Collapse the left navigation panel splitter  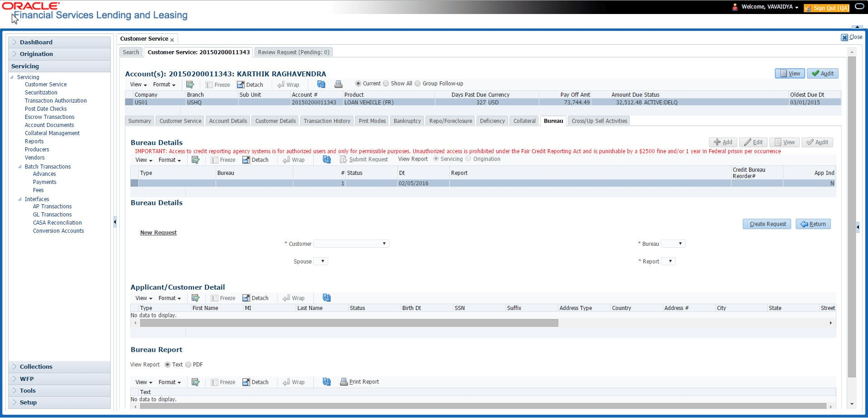[x=115, y=222]
